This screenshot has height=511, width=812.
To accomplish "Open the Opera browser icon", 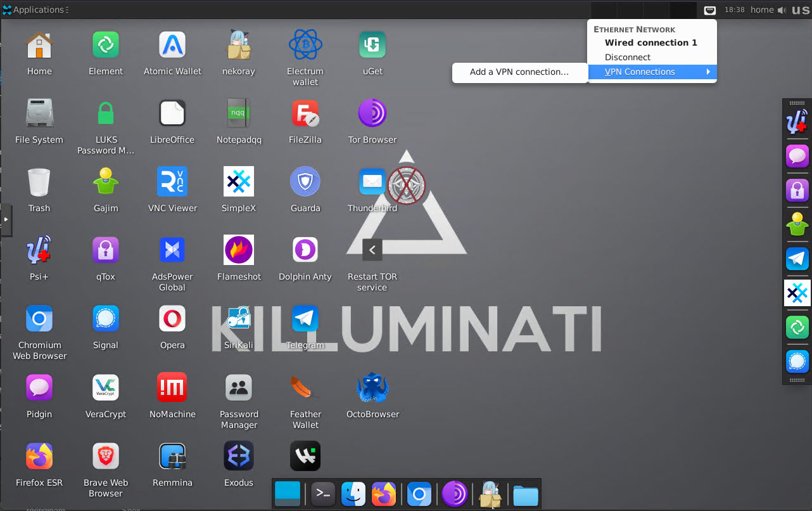I will coord(172,319).
